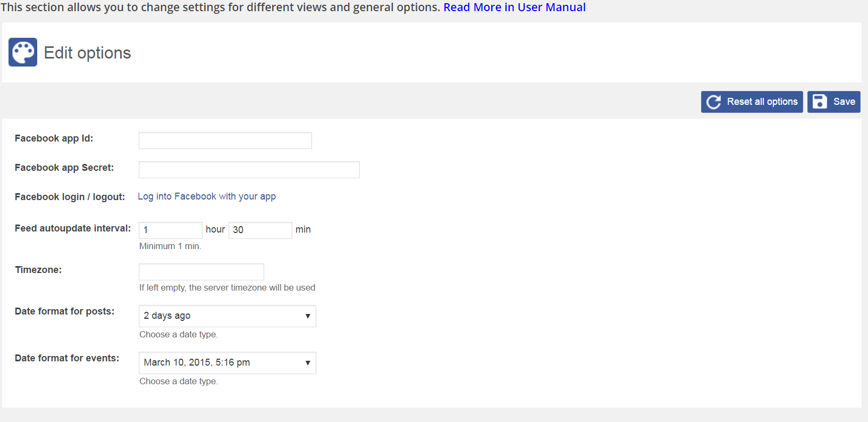The image size is (868, 422).
Task: Click the Edit options heading
Action: coord(87,53)
